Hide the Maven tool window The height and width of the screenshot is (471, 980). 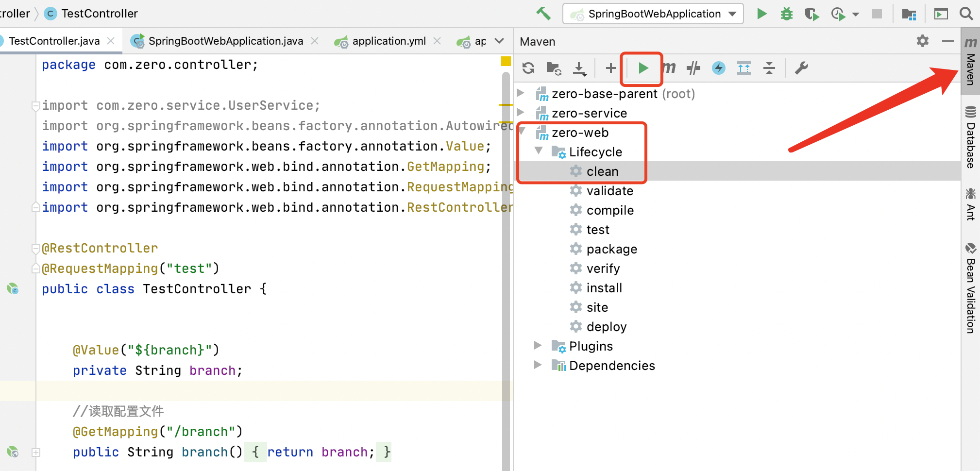pos(948,41)
